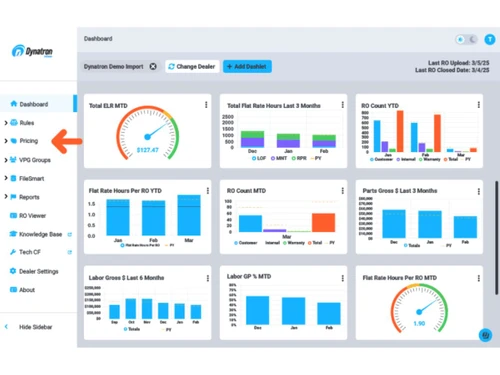Open kebab menu on Total Flat Rate Hours
500x375 pixels.
(342, 105)
